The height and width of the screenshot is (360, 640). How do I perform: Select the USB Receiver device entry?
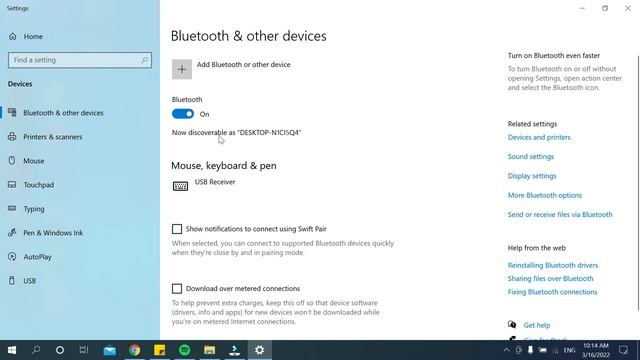pos(204,186)
